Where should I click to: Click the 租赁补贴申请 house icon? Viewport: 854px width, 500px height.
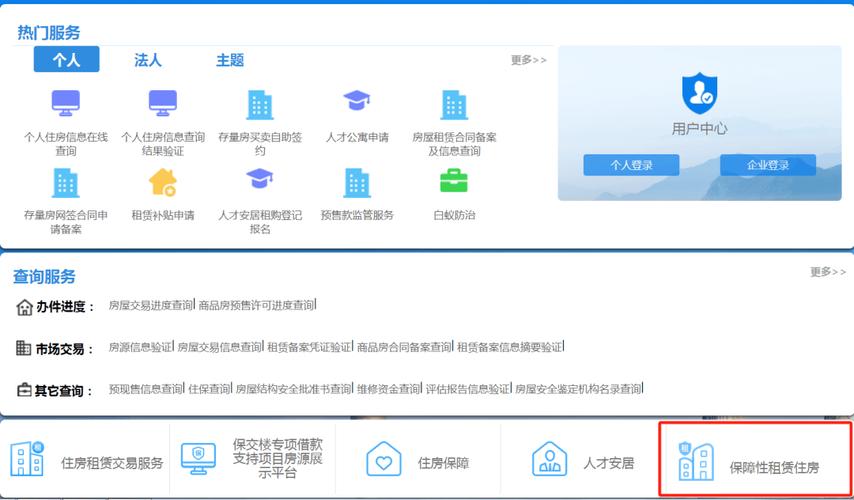[x=163, y=182]
